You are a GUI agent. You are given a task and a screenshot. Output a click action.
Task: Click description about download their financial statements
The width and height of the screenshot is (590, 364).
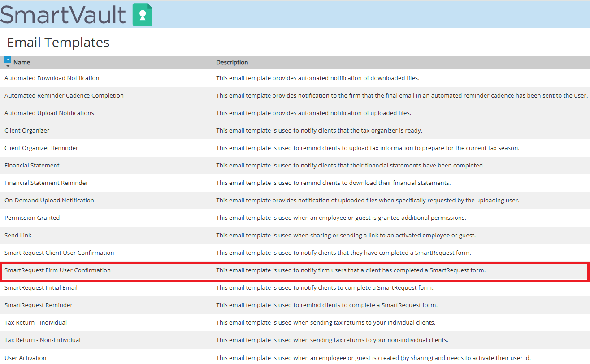pos(333,183)
